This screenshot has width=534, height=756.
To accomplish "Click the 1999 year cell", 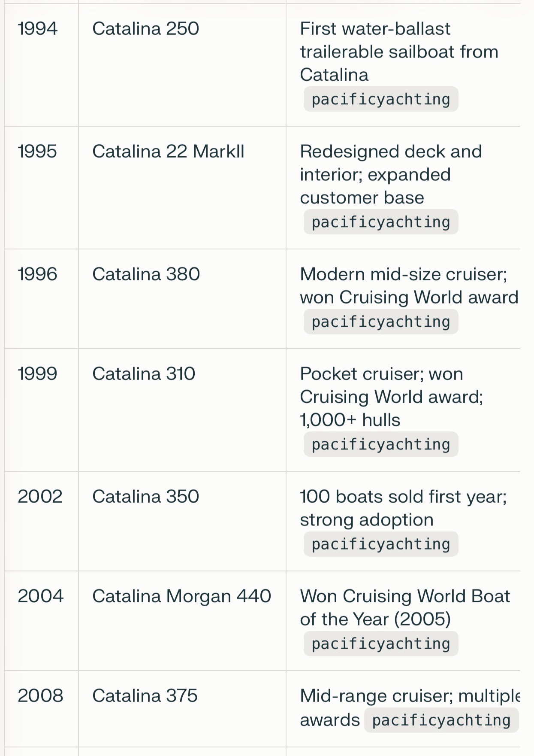I will tap(37, 374).
